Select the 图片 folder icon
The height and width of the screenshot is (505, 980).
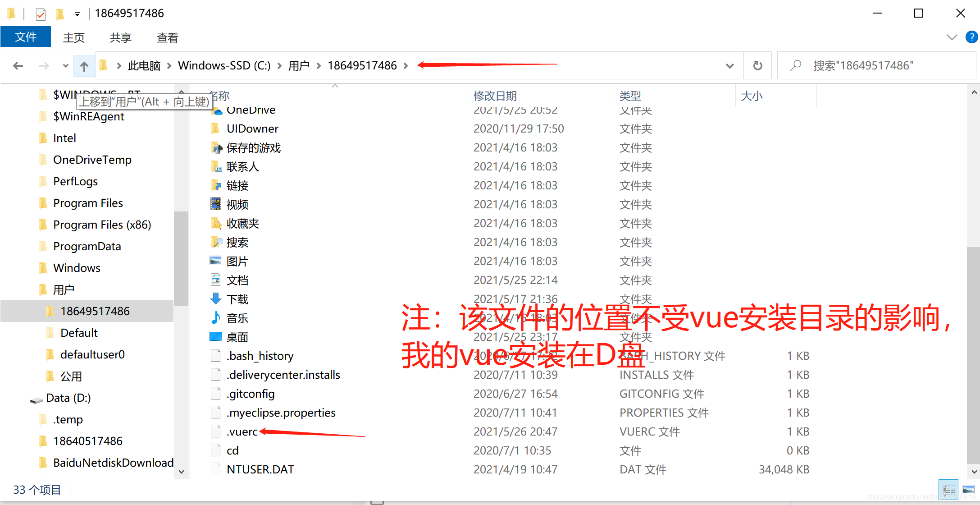[x=216, y=262]
